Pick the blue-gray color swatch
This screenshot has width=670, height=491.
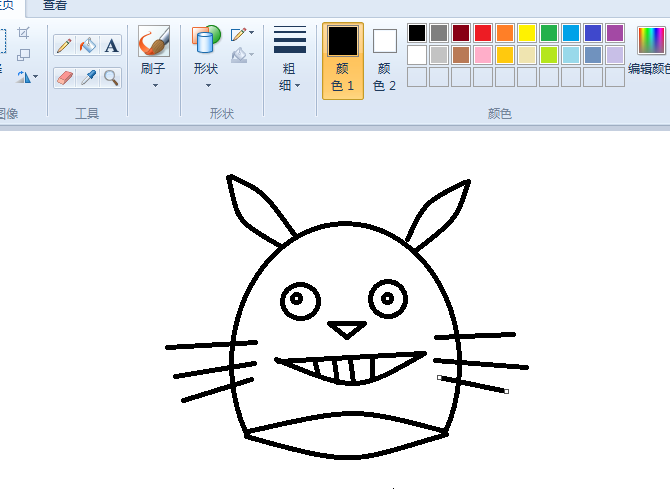click(593, 55)
